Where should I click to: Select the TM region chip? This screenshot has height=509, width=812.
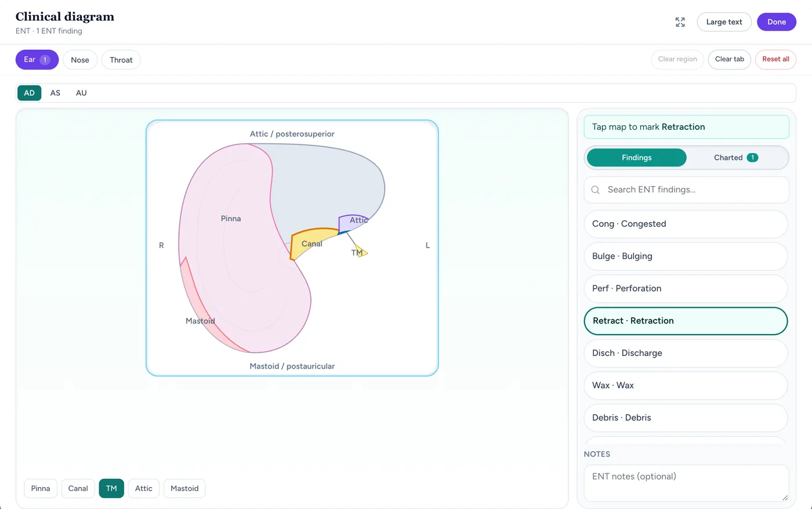(x=111, y=489)
